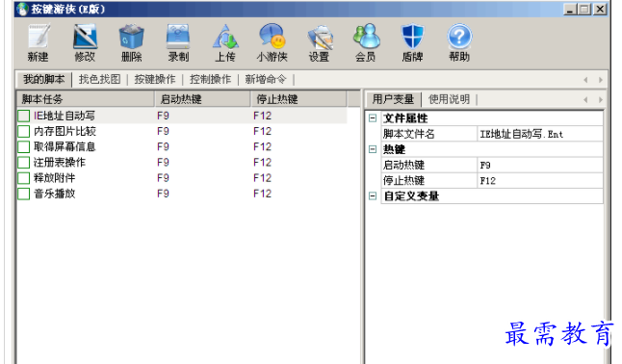Collapse the 文件属性 property group
Screen dimensions: 622x364
point(373,117)
